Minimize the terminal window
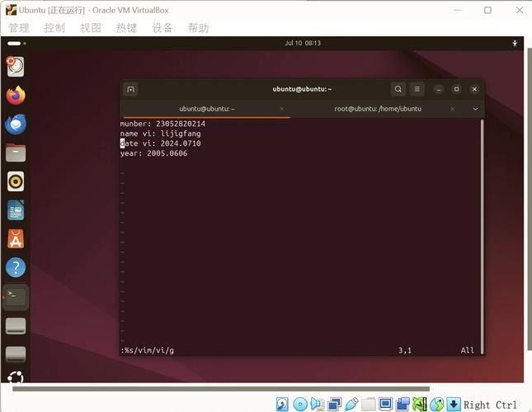Screen dimensions: 532x412 [x=438, y=89]
